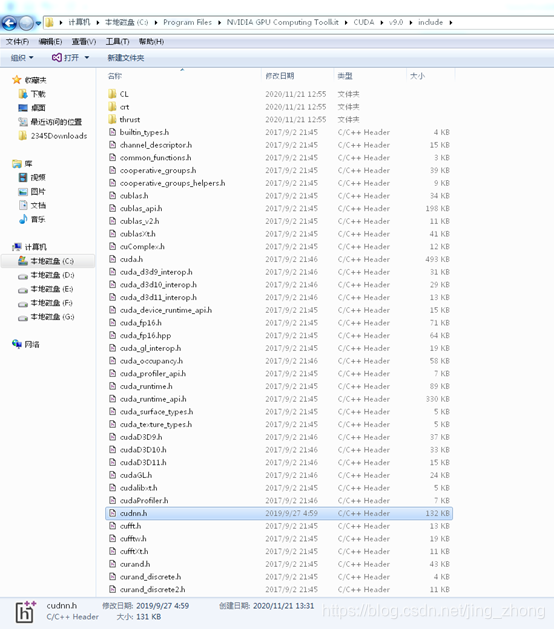This screenshot has height=629, width=554.
Task: Expand the arrow after CUDA breadcrumb
Action: tap(382, 22)
